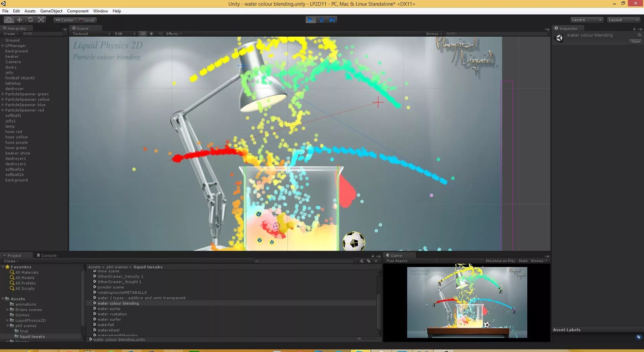The width and height of the screenshot is (644, 352).
Task: Click 'phil scenes' in breadcrumb path
Action: (x=117, y=267)
